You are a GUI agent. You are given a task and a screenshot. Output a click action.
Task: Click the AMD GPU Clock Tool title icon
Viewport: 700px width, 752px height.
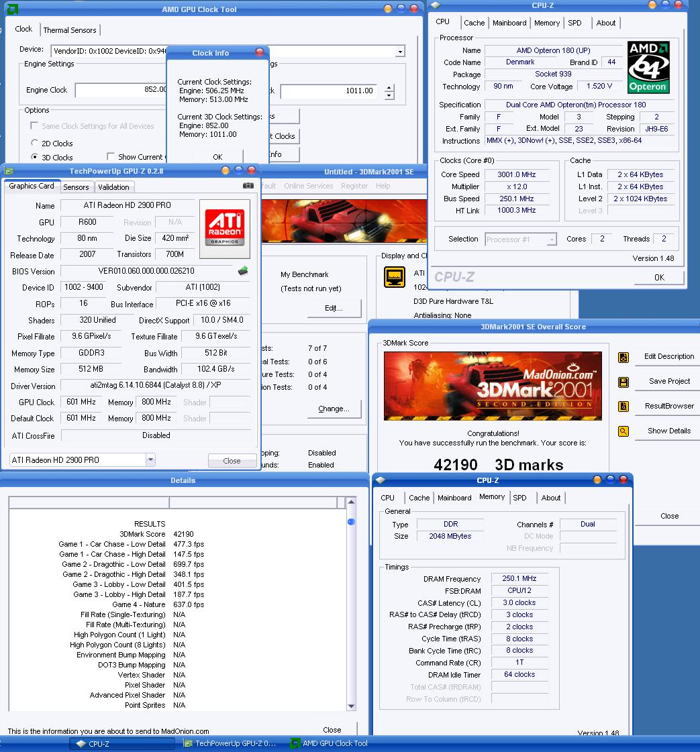pyautogui.click(x=13, y=9)
